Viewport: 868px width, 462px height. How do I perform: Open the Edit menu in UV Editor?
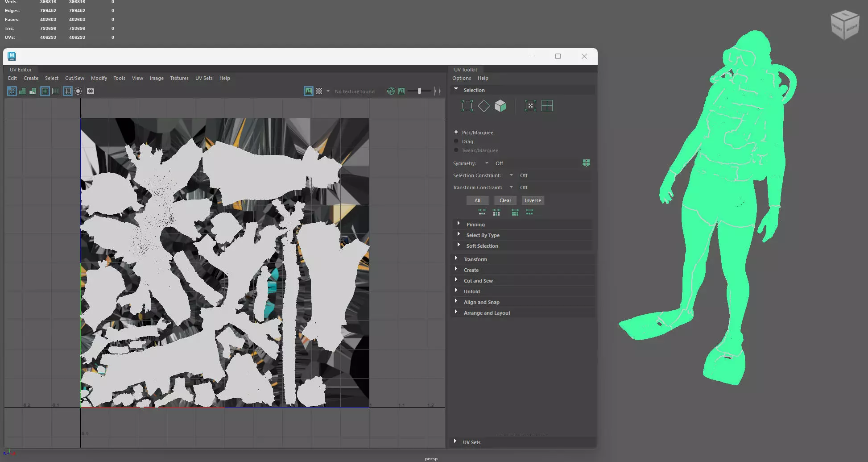tap(12, 78)
